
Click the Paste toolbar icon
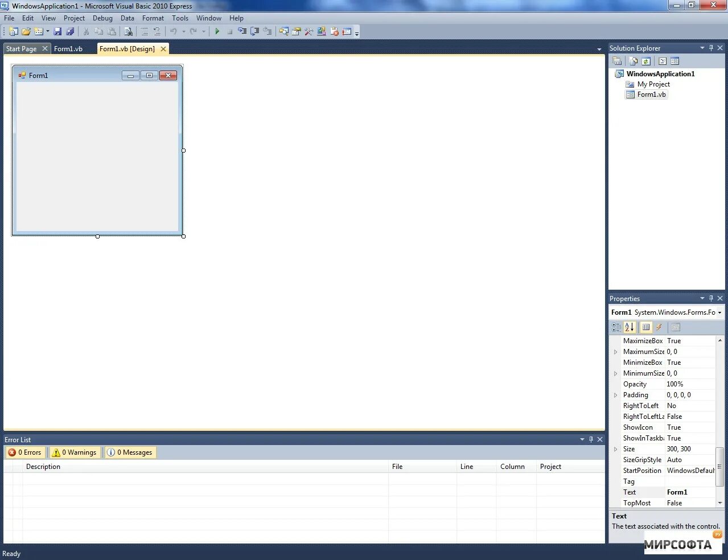pos(112,31)
